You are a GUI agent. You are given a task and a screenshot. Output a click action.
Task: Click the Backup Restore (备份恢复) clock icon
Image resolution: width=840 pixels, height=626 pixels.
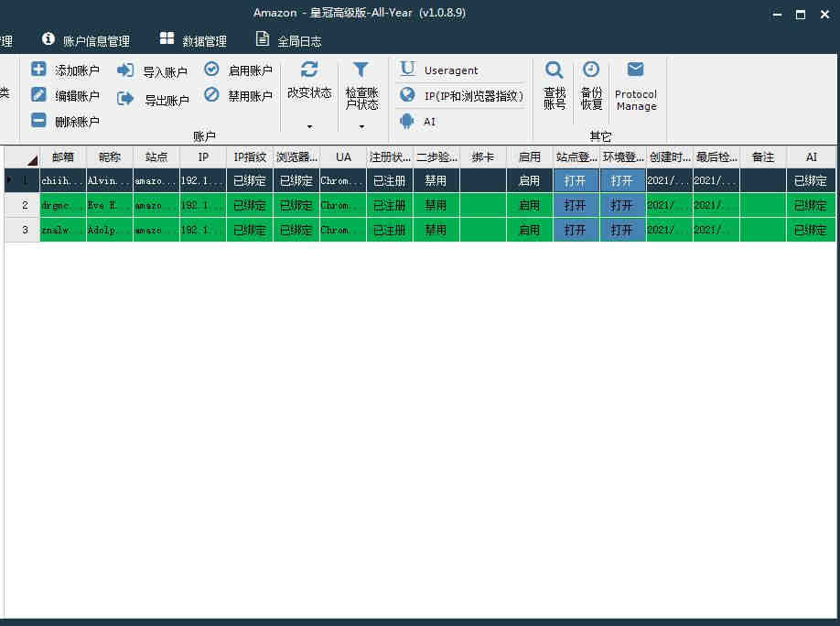[x=591, y=70]
